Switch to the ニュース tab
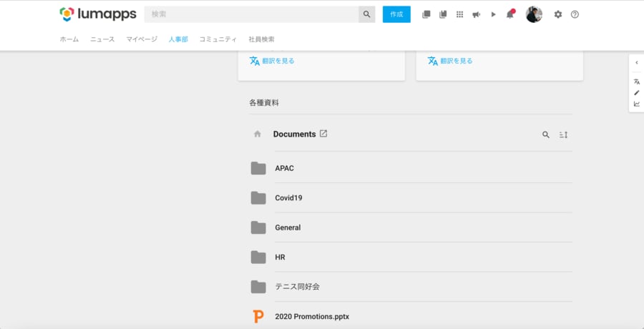 [102, 39]
